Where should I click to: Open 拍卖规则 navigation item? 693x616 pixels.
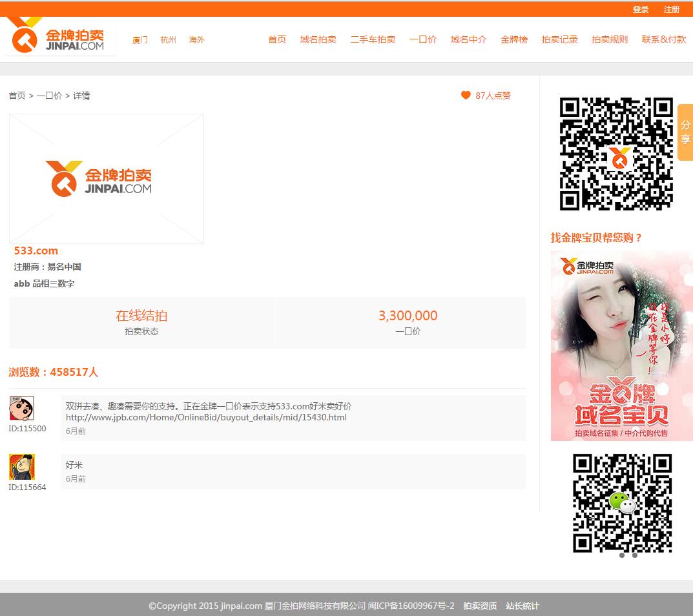610,39
